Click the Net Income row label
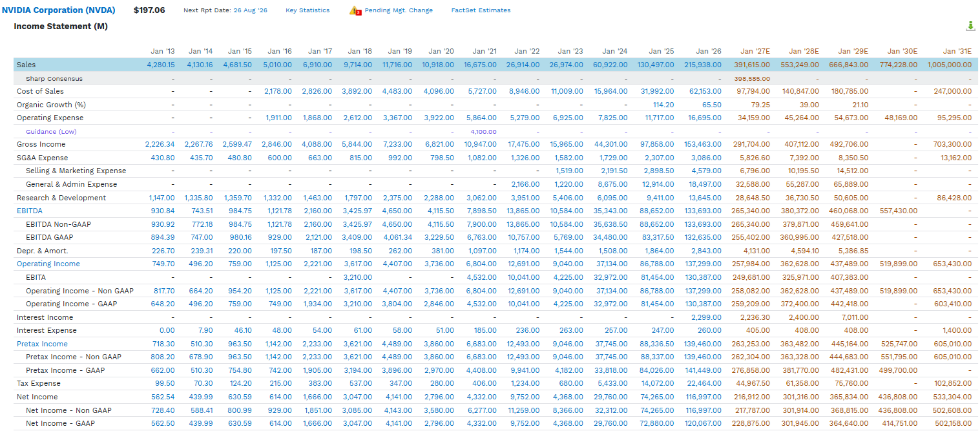980x431 pixels. tap(37, 397)
